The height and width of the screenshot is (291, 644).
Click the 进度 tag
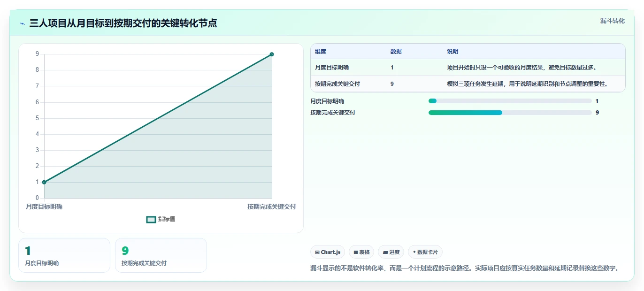391,252
